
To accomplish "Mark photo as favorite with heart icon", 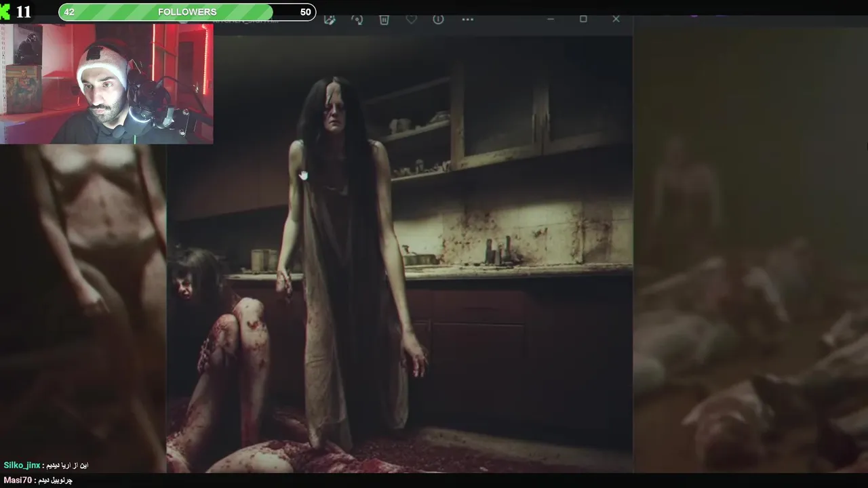I will click(411, 20).
